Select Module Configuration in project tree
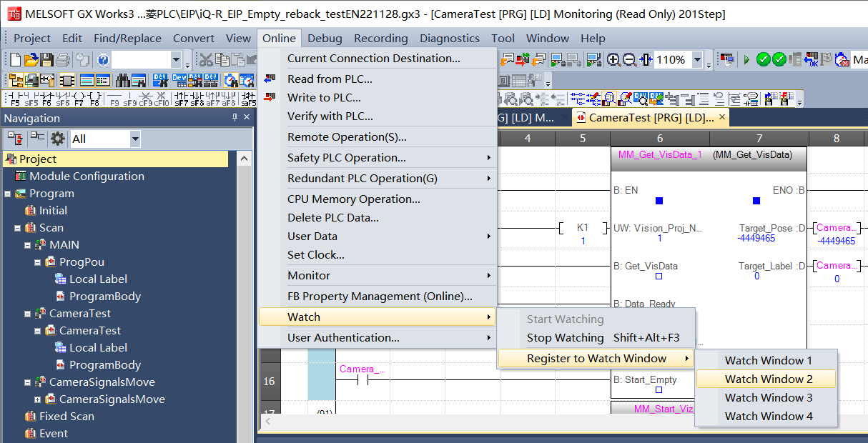 (x=87, y=176)
